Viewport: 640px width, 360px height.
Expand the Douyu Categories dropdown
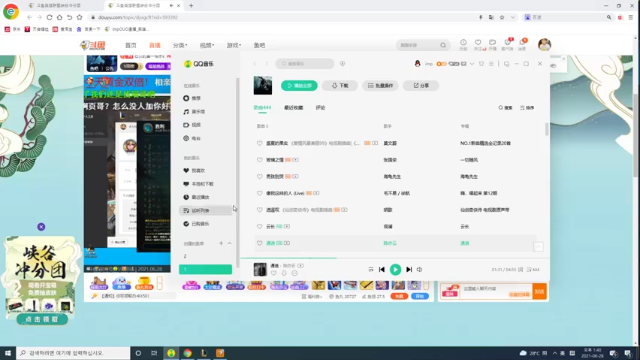[180, 45]
